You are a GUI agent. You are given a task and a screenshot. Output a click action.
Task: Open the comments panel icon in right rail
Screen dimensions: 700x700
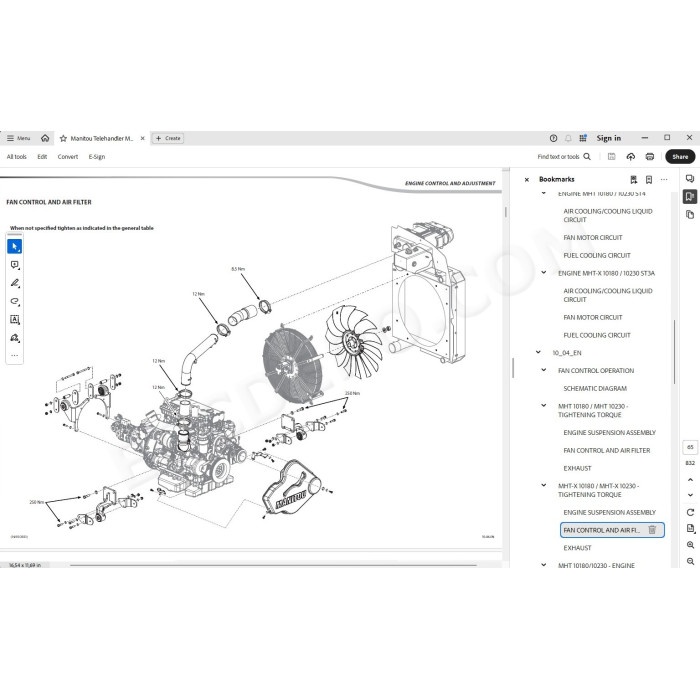pyautogui.click(x=690, y=179)
